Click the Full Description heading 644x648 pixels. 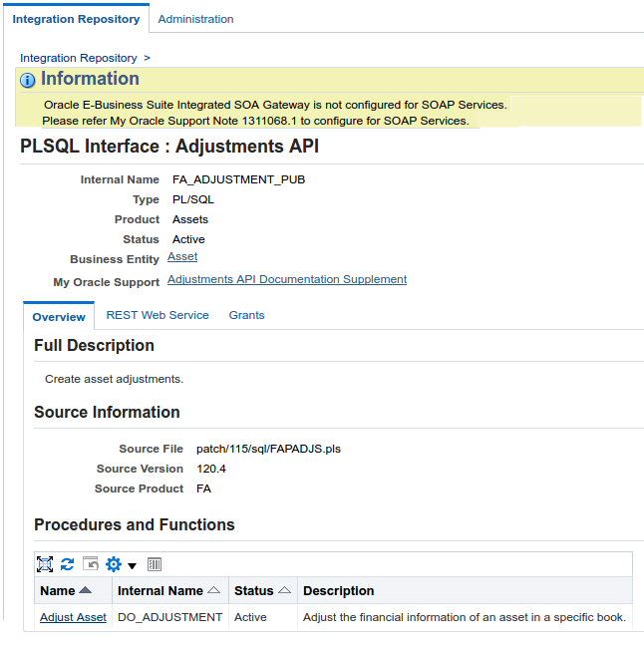tap(95, 346)
